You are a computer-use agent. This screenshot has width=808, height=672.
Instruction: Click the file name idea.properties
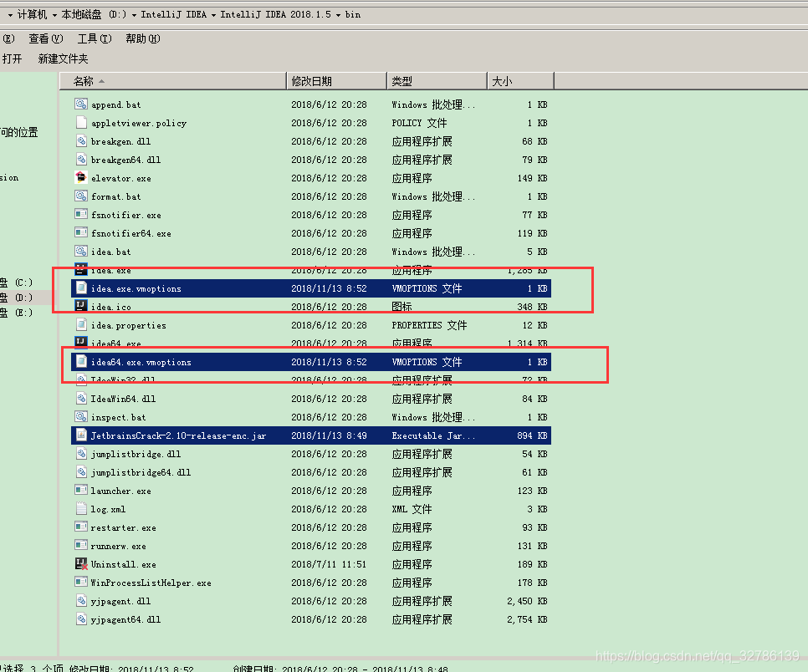(x=129, y=325)
